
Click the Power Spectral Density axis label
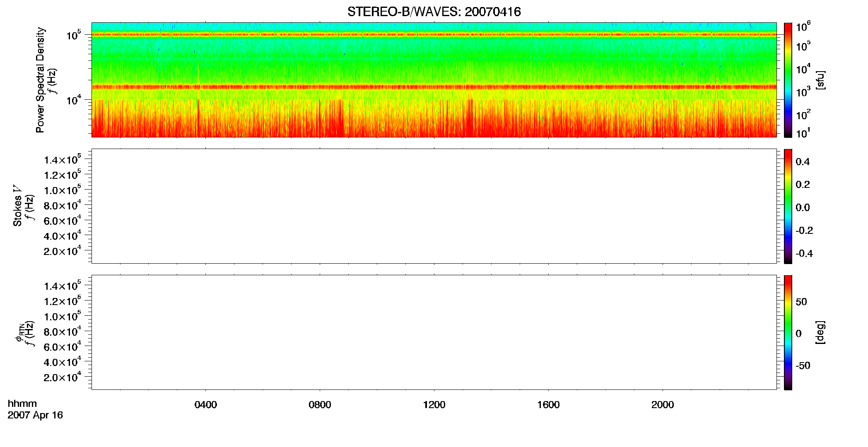(x=40, y=80)
